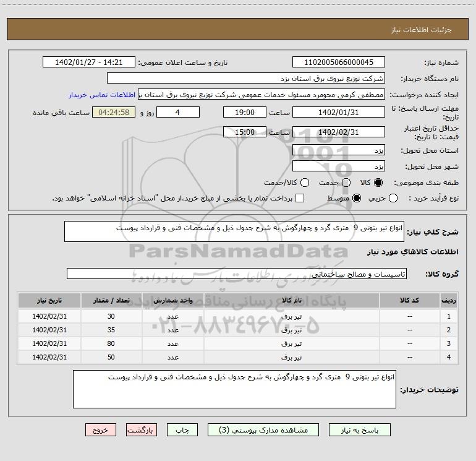
Task: Click the remaining days field showing 4
Action: 178,112
